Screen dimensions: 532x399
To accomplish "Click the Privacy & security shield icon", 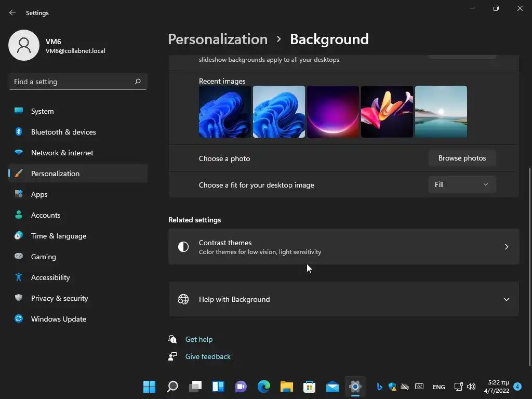I will tap(19, 298).
